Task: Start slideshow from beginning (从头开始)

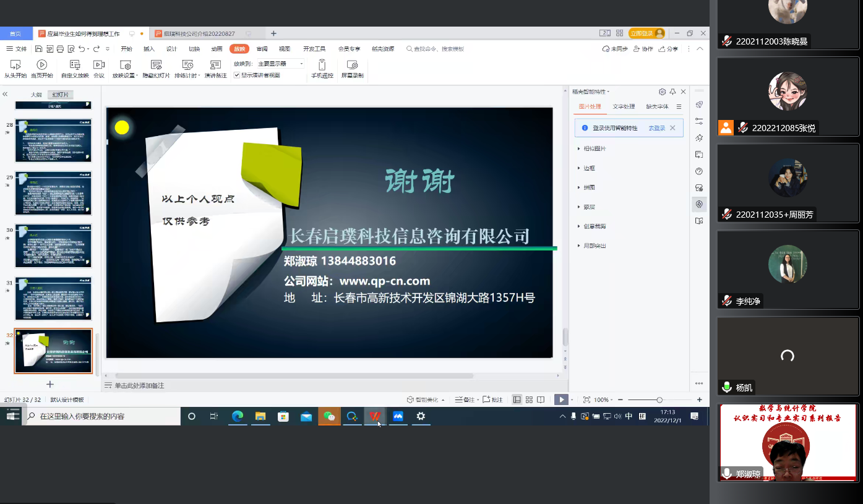Action: point(15,69)
